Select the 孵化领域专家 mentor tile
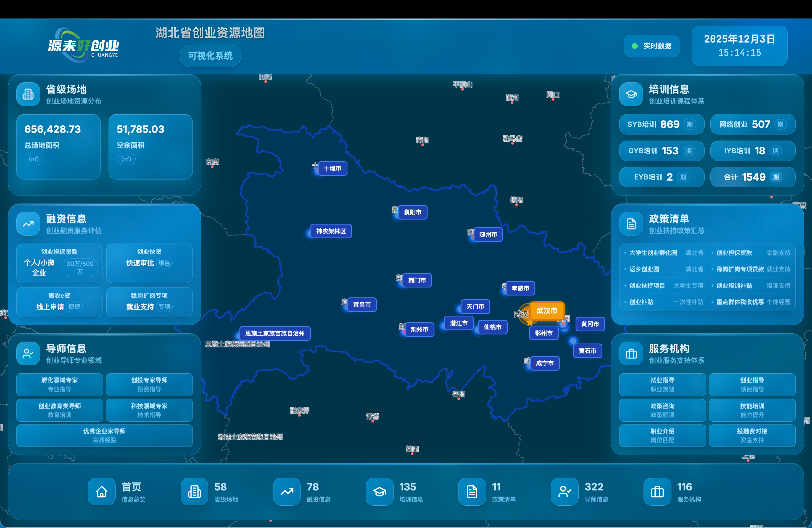This screenshot has width=812, height=528. pyautogui.click(x=59, y=384)
